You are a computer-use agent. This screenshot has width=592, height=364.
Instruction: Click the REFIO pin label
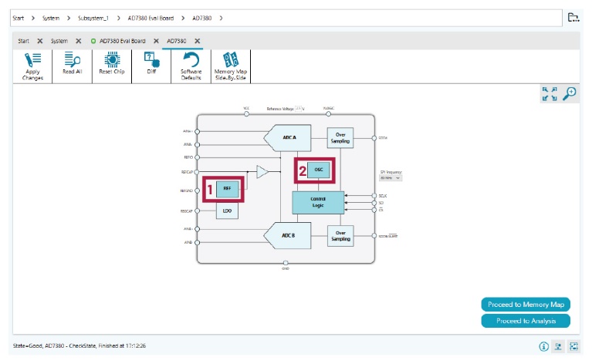click(x=188, y=157)
